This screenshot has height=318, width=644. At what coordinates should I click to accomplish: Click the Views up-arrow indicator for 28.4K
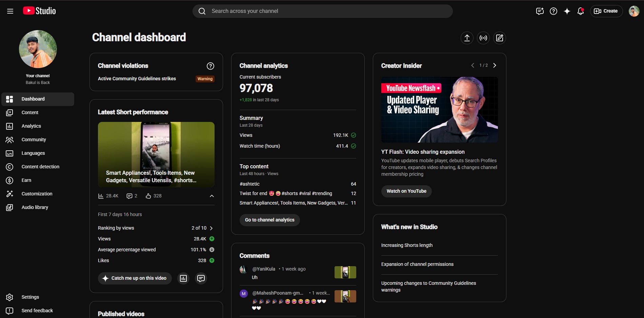point(212,239)
